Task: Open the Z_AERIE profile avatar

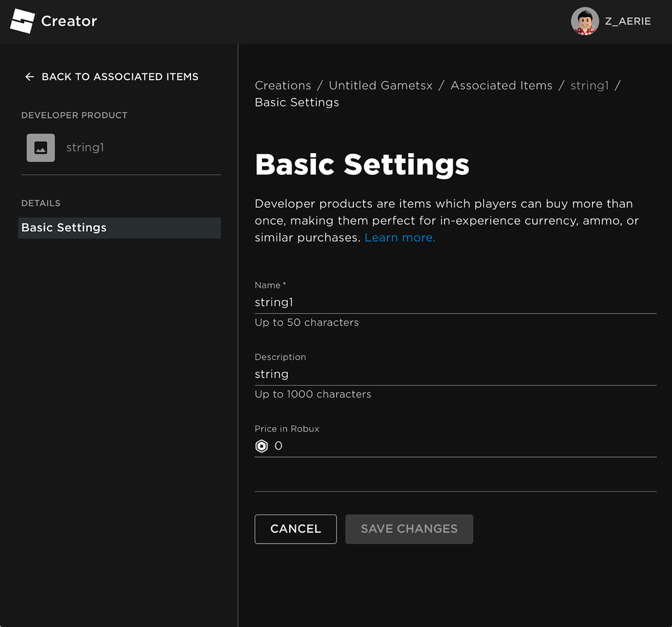Action: (x=585, y=21)
